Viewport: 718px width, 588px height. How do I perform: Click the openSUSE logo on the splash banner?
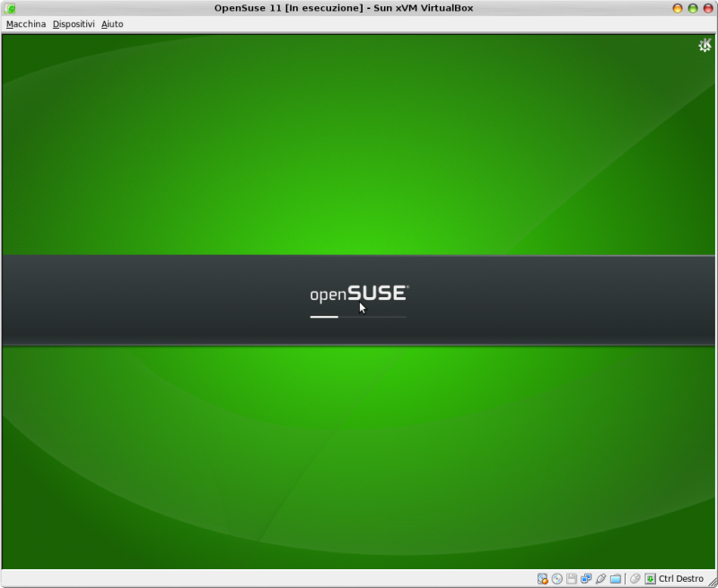[x=357, y=292]
